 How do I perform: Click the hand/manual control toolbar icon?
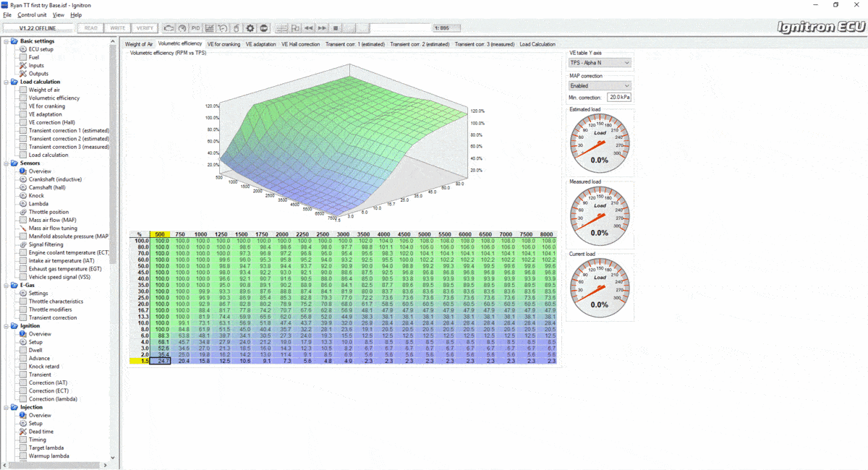(x=236, y=28)
